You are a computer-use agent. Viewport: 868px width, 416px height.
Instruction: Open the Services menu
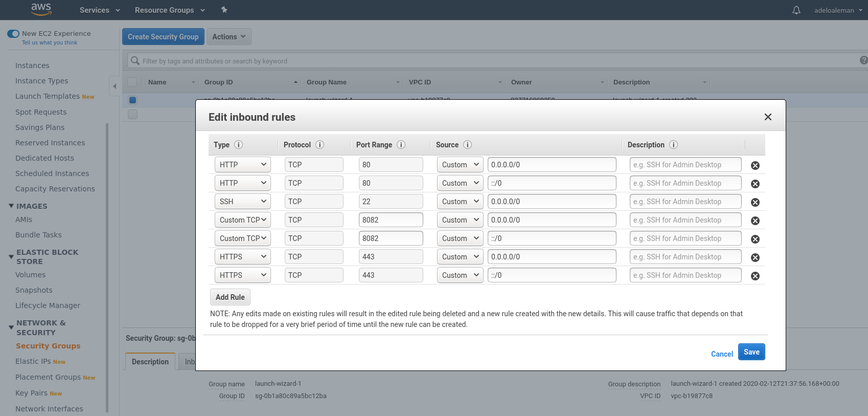[99, 10]
